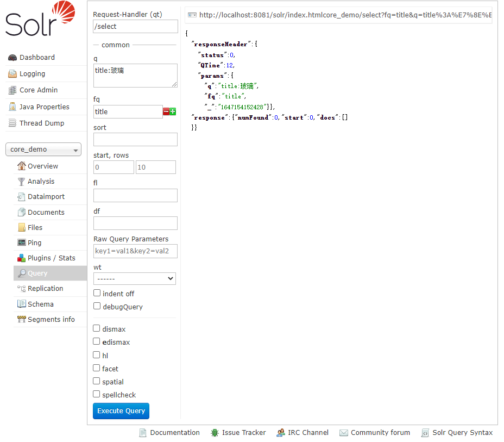Click the Overview house icon
Image resolution: width=504 pixels, height=442 pixels.
point(22,166)
